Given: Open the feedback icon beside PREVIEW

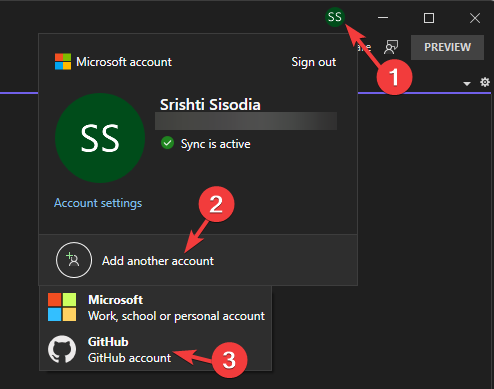Looking at the screenshot, I should 391,47.
